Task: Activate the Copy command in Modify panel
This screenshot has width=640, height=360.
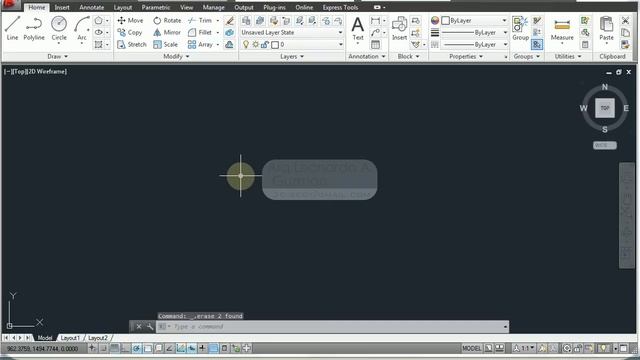Action: click(129, 32)
